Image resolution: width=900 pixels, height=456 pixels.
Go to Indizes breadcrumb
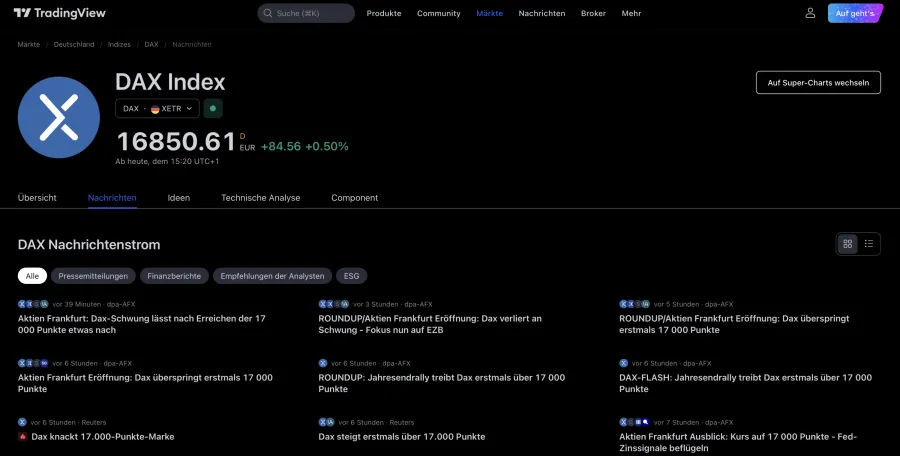click(119, 44)
